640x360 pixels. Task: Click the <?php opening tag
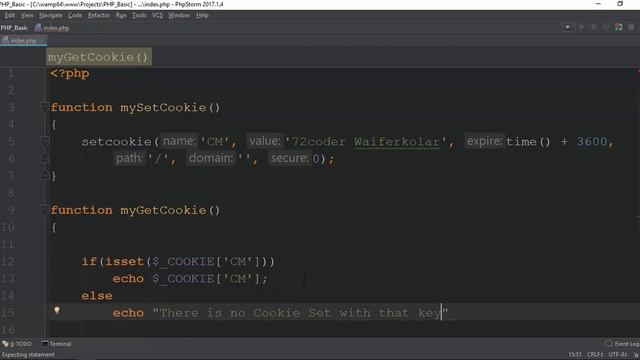(70, 73)
